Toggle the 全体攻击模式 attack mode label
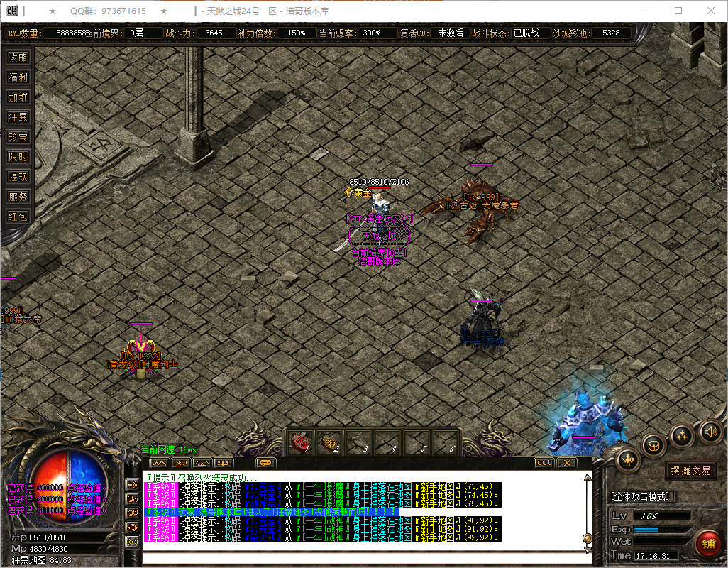 (643, 496)
